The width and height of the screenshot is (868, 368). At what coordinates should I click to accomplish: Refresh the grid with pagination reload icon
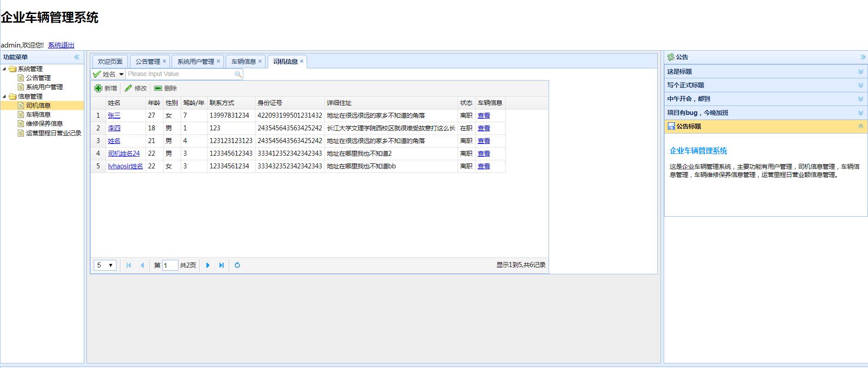click(237, 265)
